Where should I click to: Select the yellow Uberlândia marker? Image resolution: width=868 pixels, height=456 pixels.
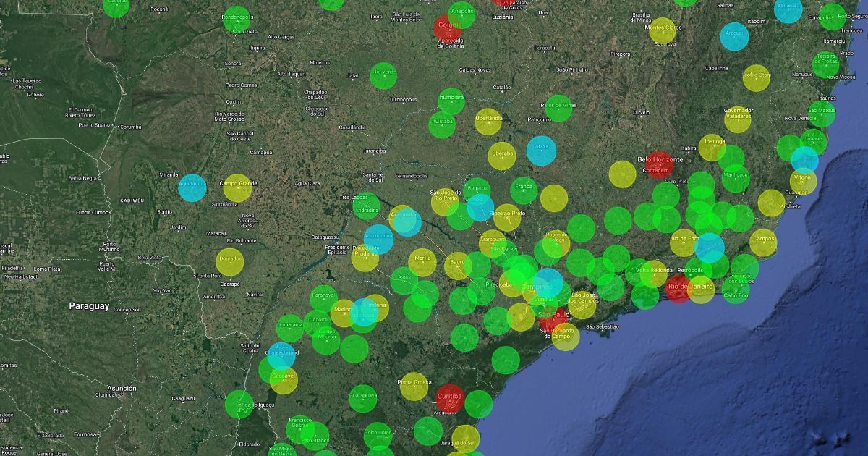point(488,121)
